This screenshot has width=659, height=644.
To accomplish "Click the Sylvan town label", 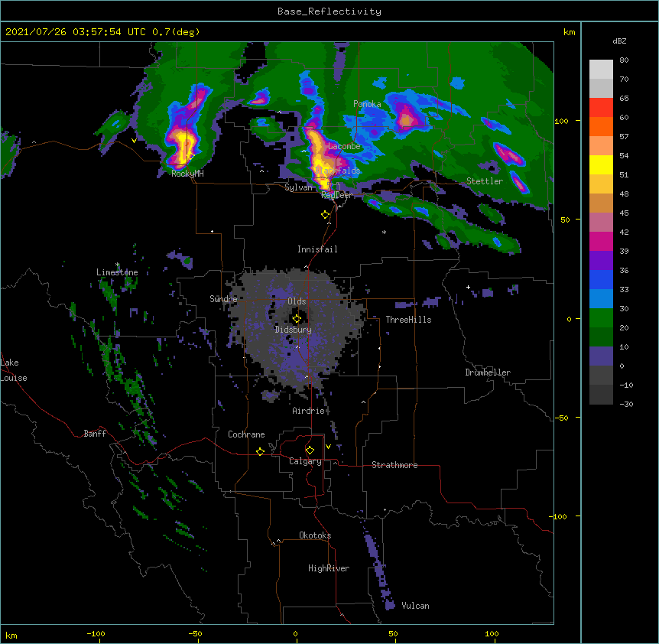I will (x=298, y=187).
